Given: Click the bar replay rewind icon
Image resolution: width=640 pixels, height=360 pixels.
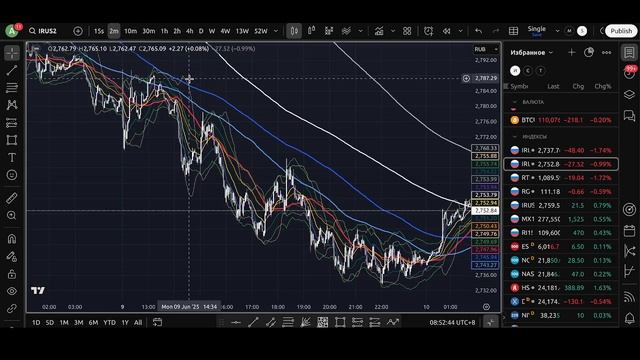Looking at the screenshot, I should pos(447,31).
